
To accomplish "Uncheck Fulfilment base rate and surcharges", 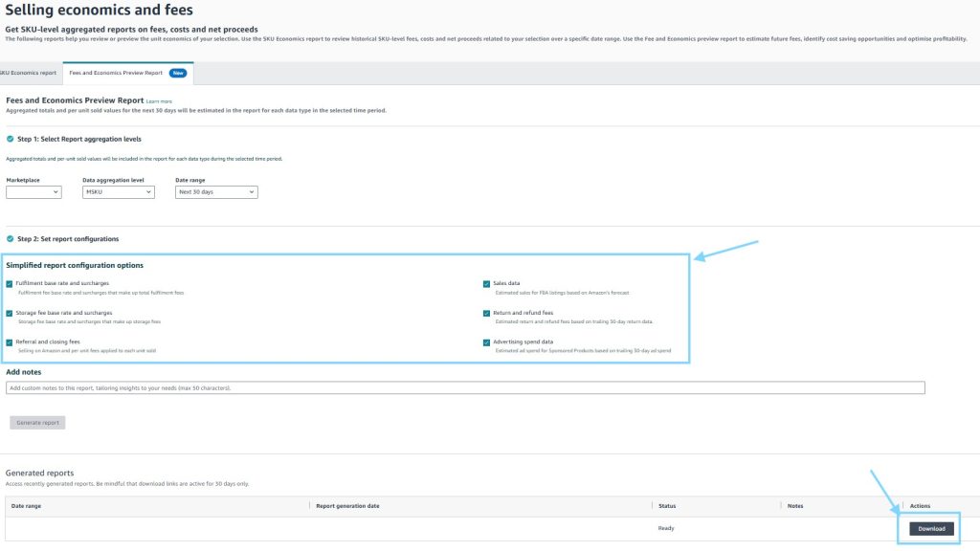I will pyautogui.click(x=10, y=284).
